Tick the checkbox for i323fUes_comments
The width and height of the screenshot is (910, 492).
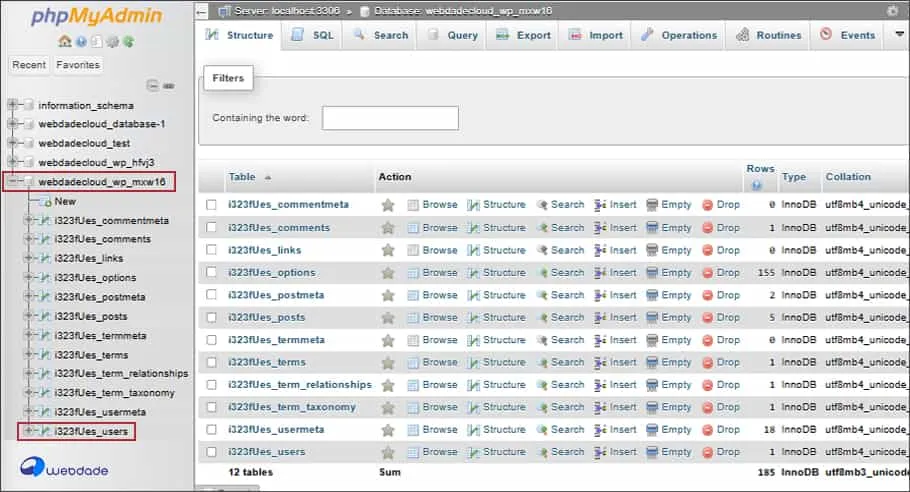[x=211, y=228]
